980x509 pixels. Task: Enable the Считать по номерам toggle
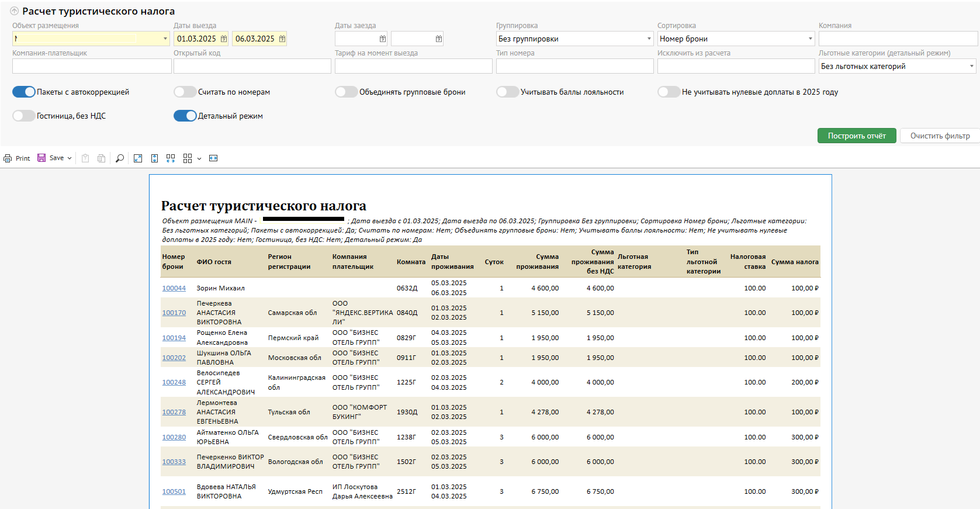coord(185,92)
